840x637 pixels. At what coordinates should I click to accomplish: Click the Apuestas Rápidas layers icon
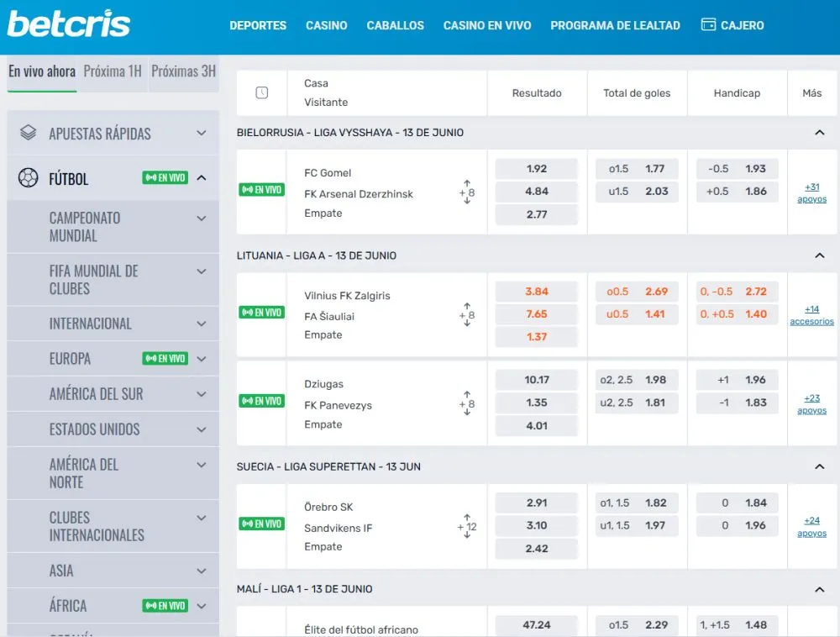[x=29, y=133]
